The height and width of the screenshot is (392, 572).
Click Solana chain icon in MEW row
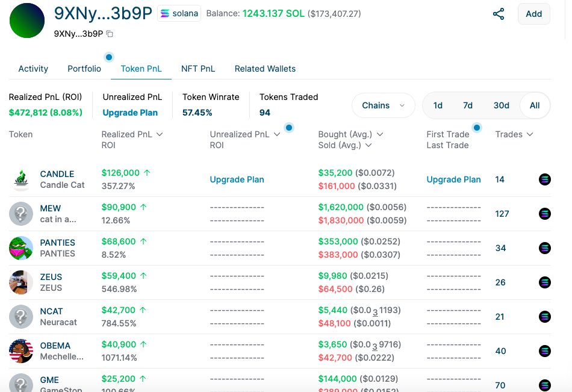click(x=545, y=214)
